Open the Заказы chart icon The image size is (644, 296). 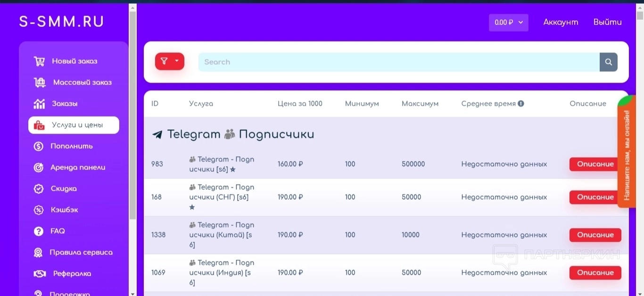pos(39,104)
